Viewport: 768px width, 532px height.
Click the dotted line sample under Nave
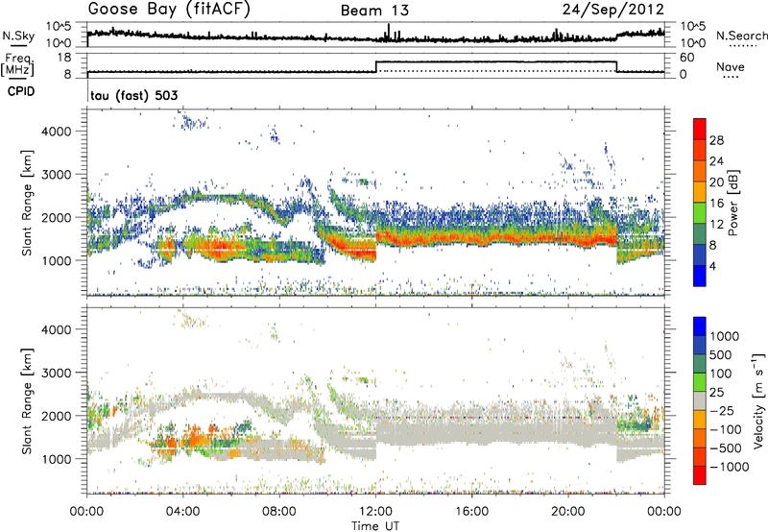[731, 77]
